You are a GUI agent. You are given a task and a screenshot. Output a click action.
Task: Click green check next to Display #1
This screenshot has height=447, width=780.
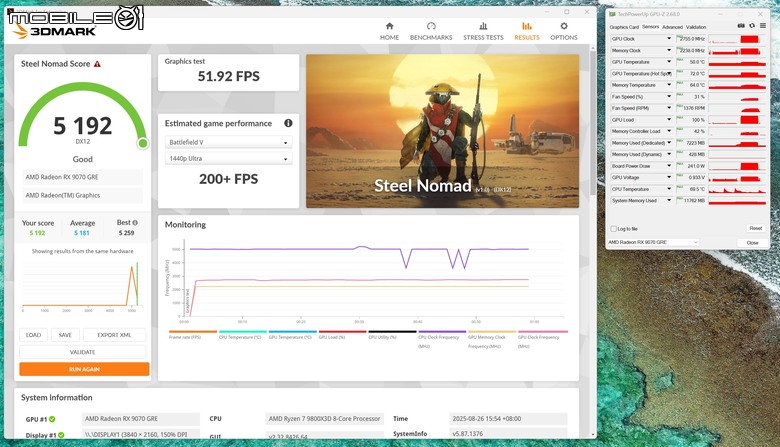61,435
